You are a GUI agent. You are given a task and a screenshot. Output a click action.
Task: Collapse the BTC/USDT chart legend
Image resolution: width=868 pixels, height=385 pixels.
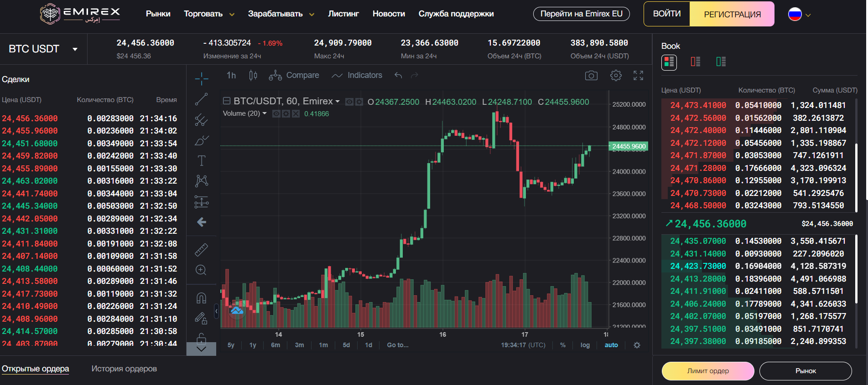point(226,101)
